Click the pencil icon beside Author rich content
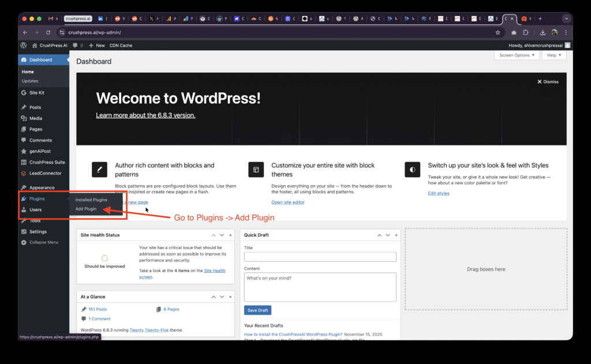The height and width of the screenshot is (364, 591). [x=99, y=170]
